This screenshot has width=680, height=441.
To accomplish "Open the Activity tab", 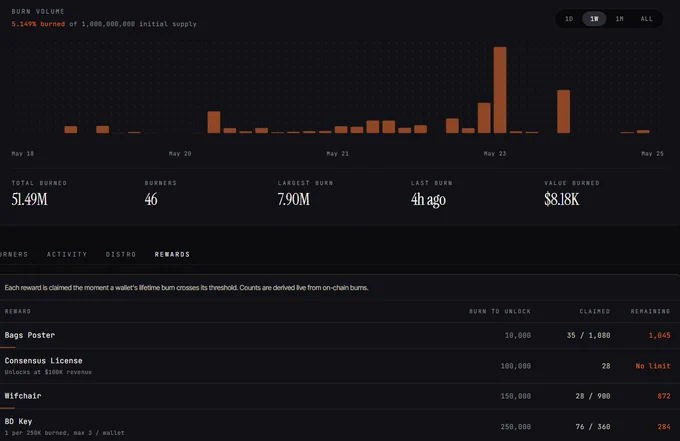I will click(x=67, y=255).
